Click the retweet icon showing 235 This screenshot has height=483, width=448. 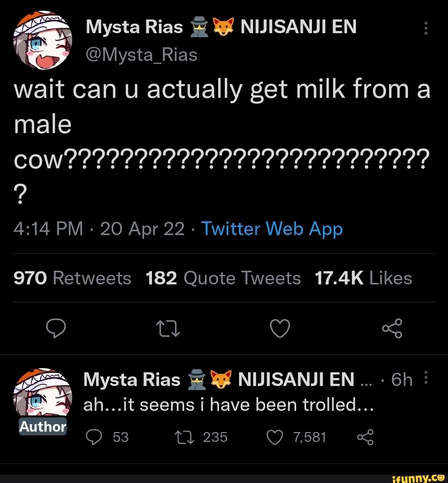(184, 437)
